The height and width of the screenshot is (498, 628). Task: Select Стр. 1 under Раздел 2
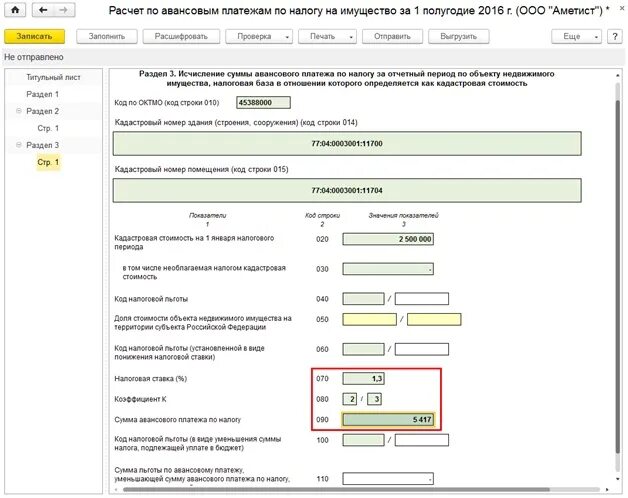tap(48, 128)
